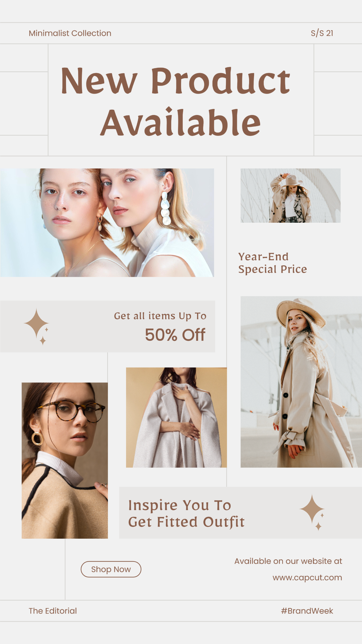The height and width of the screenshot is (644, 362).
Task: Click the Year-End Special Price text
Action: click(273, 263)
